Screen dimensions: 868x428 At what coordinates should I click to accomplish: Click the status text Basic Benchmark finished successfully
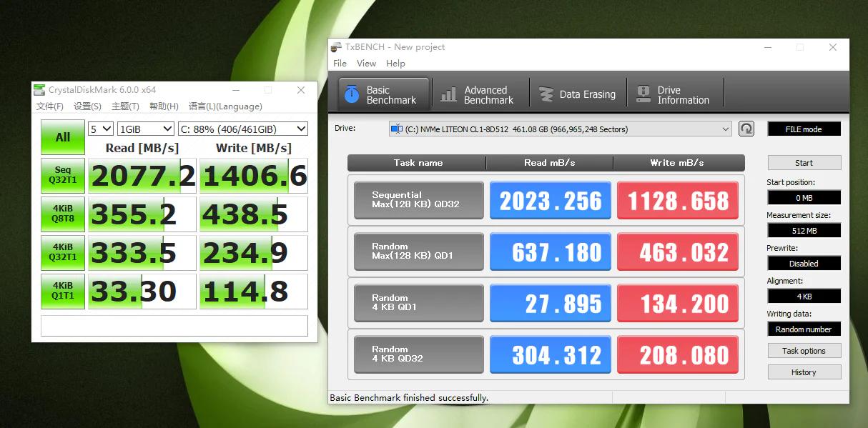(409, 397)
